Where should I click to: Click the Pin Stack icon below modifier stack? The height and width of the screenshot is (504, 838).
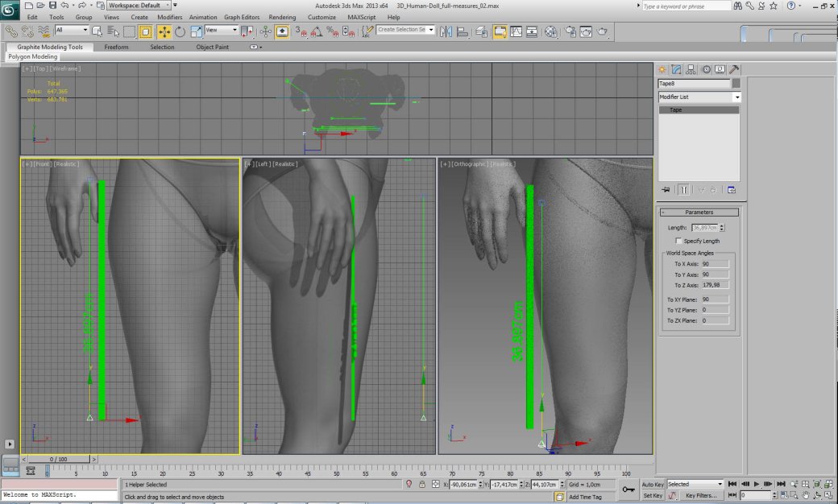(x=666, y=189)
